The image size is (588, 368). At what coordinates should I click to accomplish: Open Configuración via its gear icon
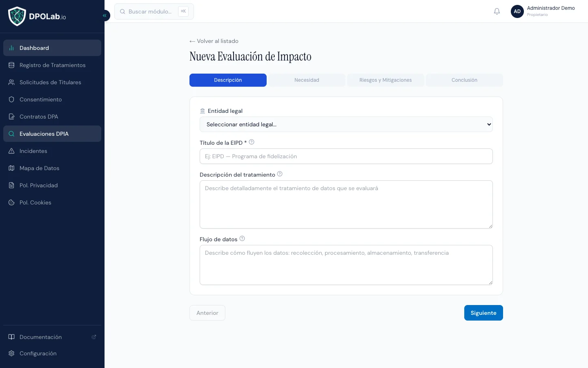pos(11,353)
